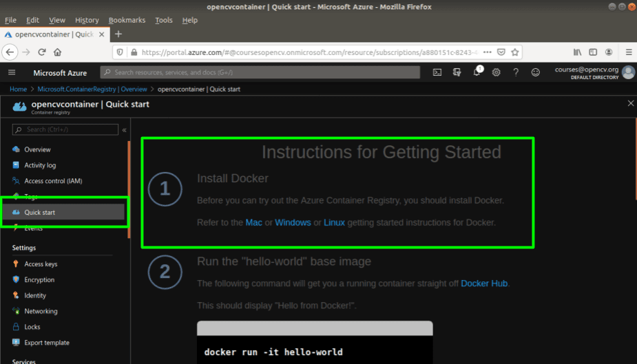Open the Mac Docker instructions link
The width and height of the screenshot is (637, 364).
click(253, 222)
